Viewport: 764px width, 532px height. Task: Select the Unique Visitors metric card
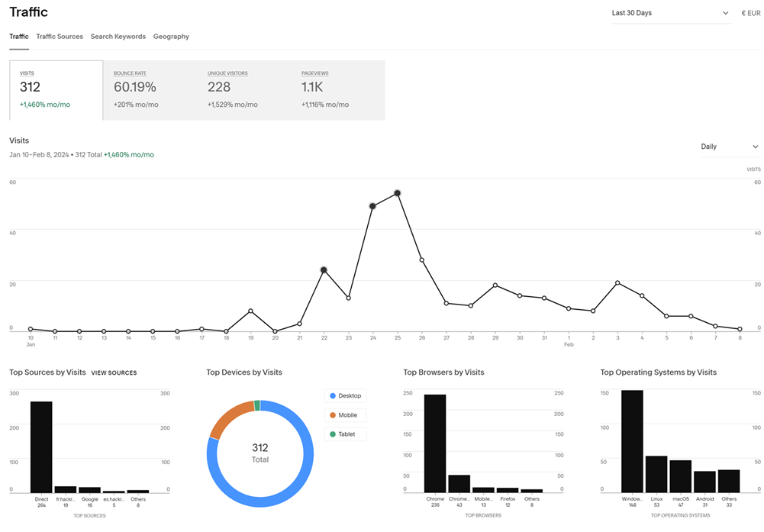coord(244,90)
